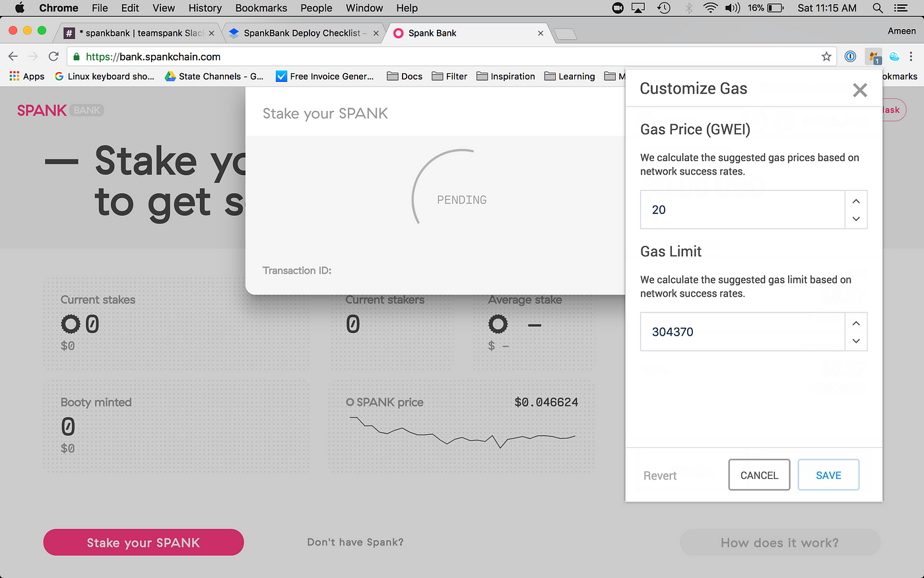Click the How does it work? button
Viewport: 924px width, 578px height.
point(779,542)
